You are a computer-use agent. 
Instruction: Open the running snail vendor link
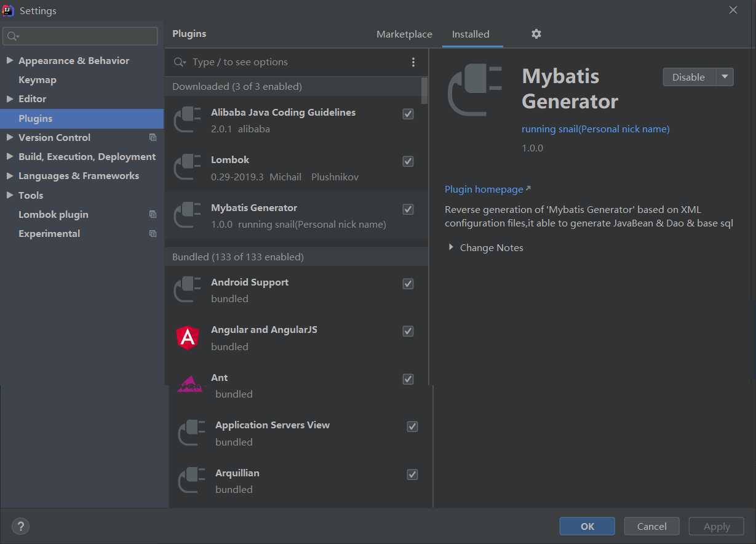tap(595, 129)
